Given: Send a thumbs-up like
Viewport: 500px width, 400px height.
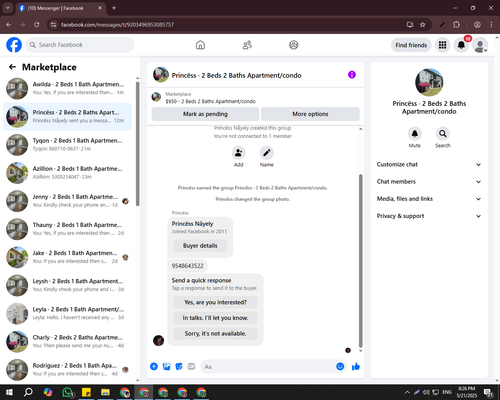Looking at the screenshot, I should (x=356, y=367).
